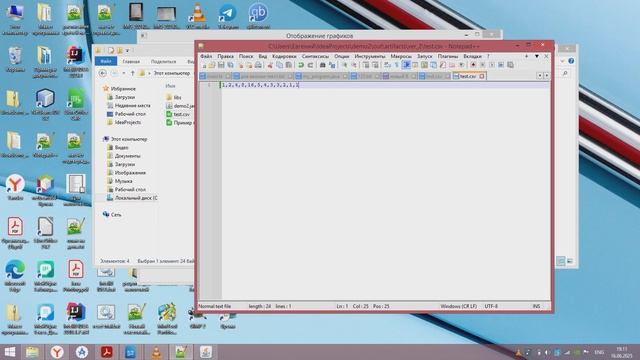Image resolution: width=640 pixels, height=360 pixels.
Task: Click the Copy toolbar icon
Action: point(280,65)
